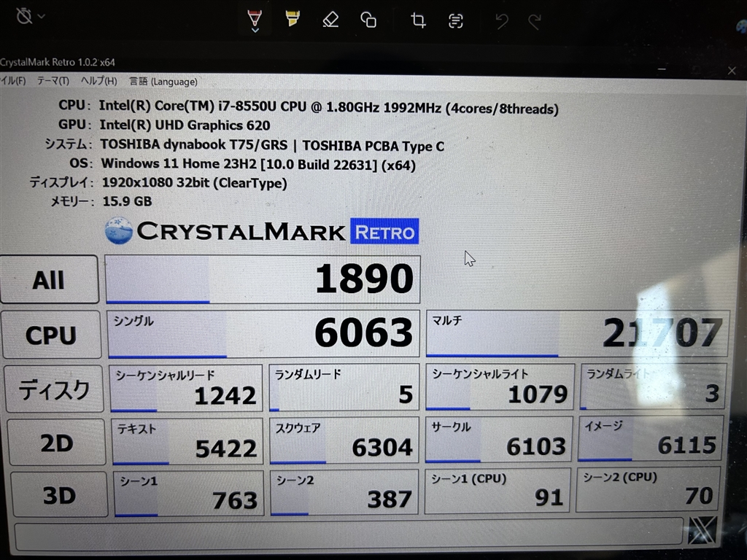Click the undo arrow
Viewport: 747px width, 560px height.
tap(502, 21)
